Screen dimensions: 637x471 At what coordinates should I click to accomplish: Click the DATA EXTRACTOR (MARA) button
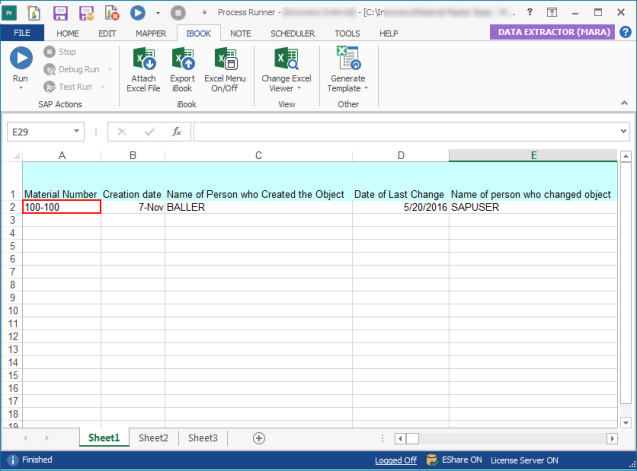point(552,32)
